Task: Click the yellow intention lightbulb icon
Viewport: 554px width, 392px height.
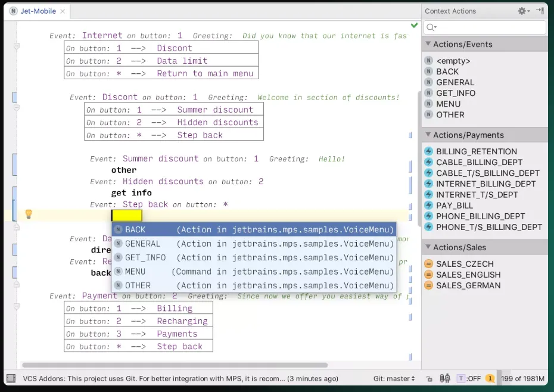Action: tap(28, 214)
